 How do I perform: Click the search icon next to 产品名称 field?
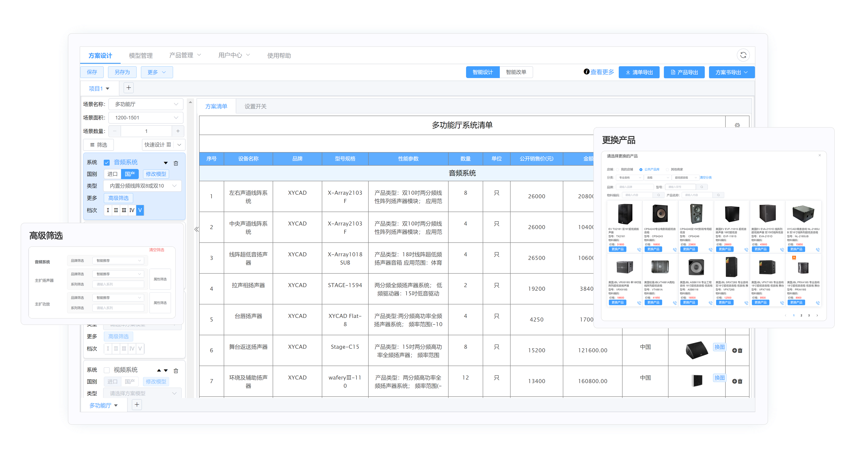click(x=718, y=195)
